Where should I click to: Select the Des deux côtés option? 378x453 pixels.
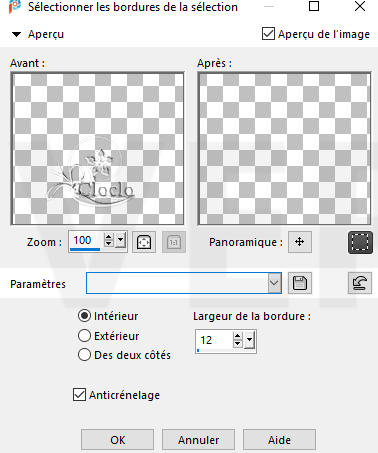[x=84, y=355]
